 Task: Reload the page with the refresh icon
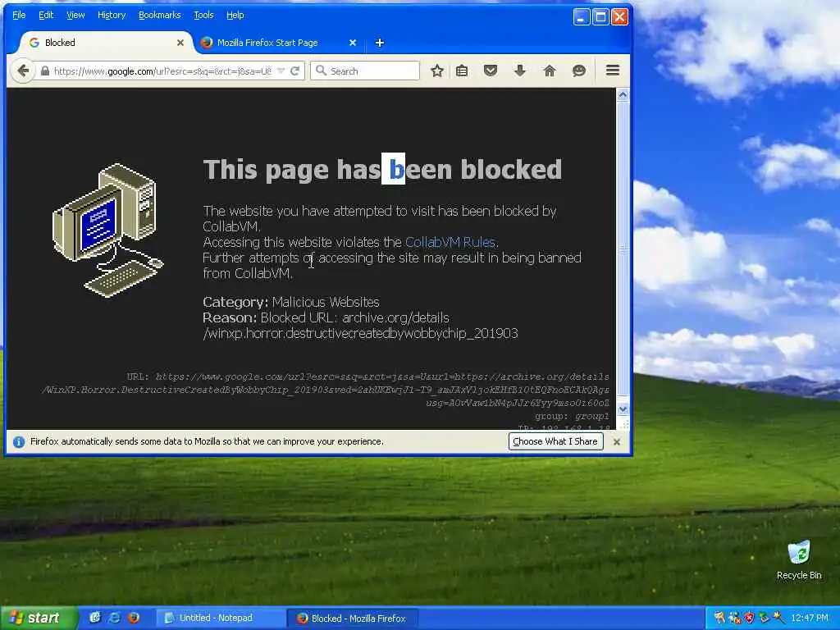pyautogui.click(x=294, y=71)
